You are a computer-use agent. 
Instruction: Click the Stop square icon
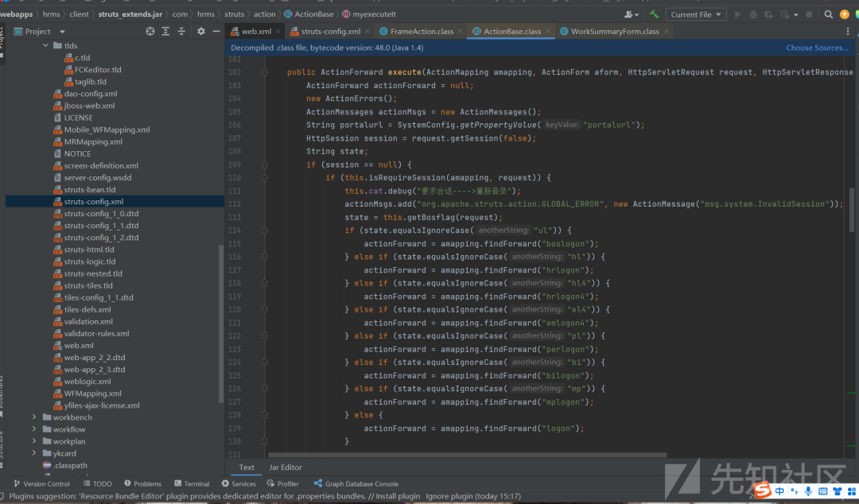(809, 15)
